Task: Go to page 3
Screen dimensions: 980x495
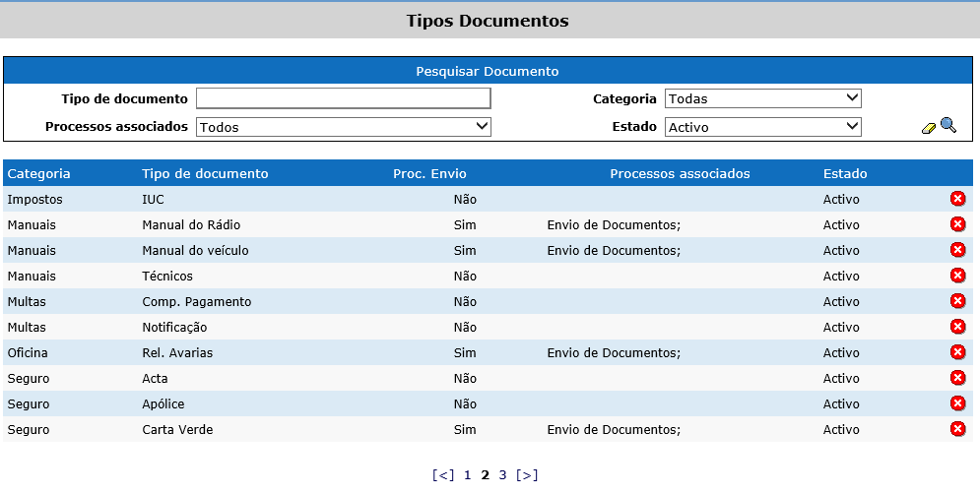Action: pyautogui.click(x=502, y=475)
